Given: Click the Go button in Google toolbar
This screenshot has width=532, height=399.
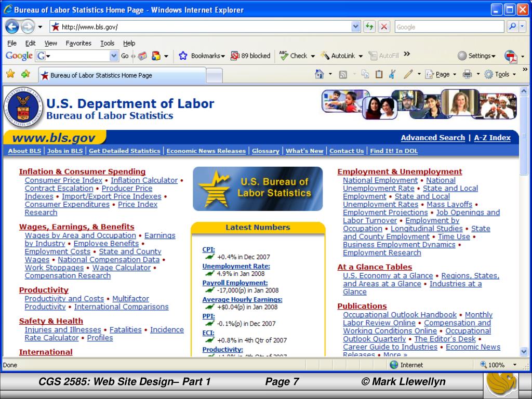Looking at the screenshot, I should click(x=125, y=56).
